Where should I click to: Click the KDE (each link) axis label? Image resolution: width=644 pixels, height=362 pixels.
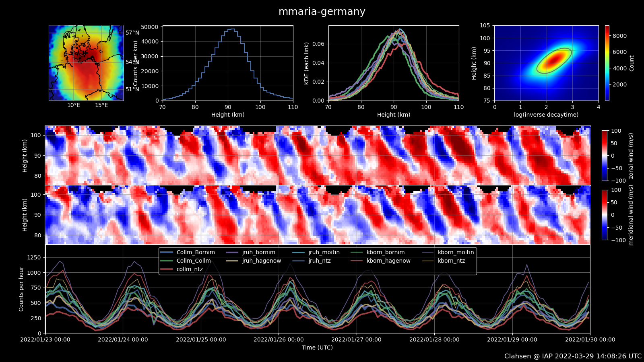pos(307,63)
